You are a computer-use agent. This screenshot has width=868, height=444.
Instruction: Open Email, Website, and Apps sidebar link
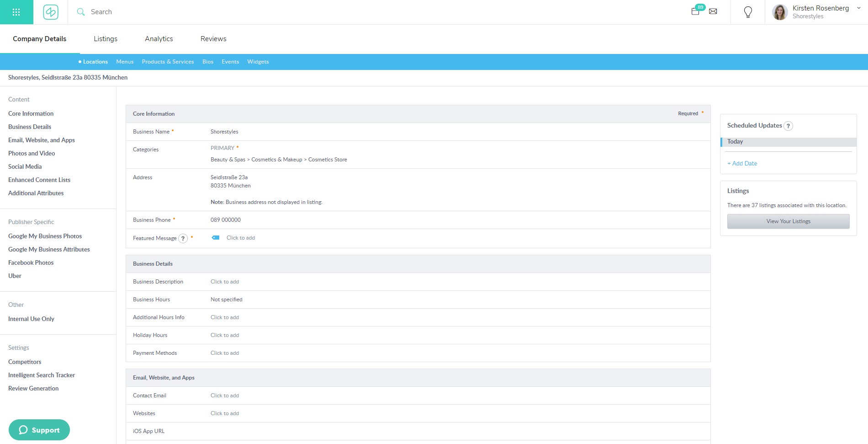[x=42, y=140]
